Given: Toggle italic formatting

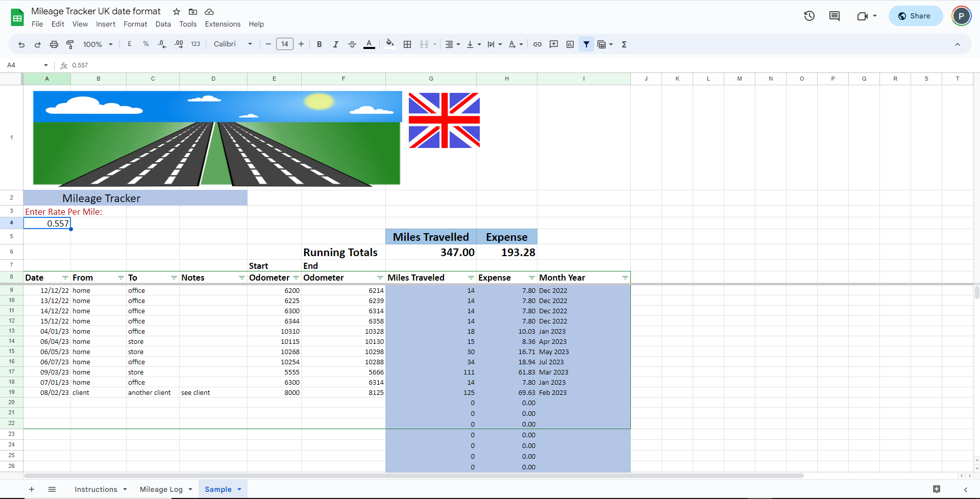Looking at the screenshot, I should click(x=336, y=44).
